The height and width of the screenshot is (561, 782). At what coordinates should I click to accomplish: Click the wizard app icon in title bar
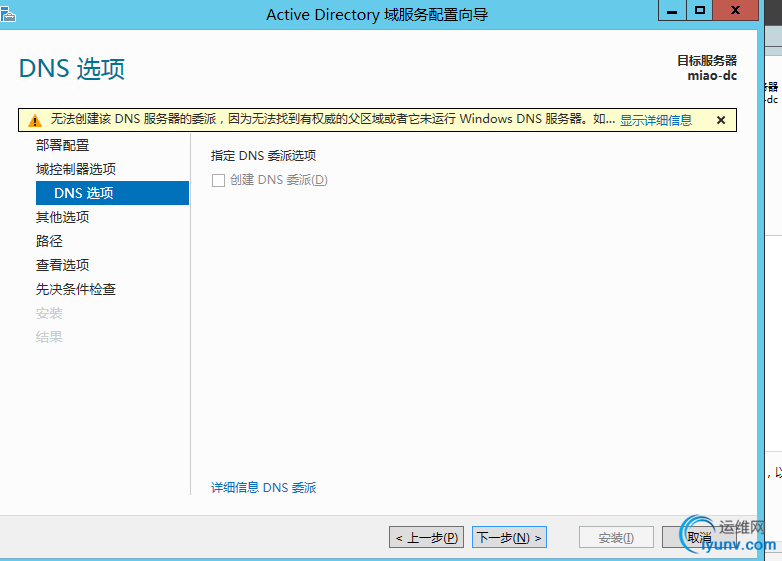click(x=7, y=14)
